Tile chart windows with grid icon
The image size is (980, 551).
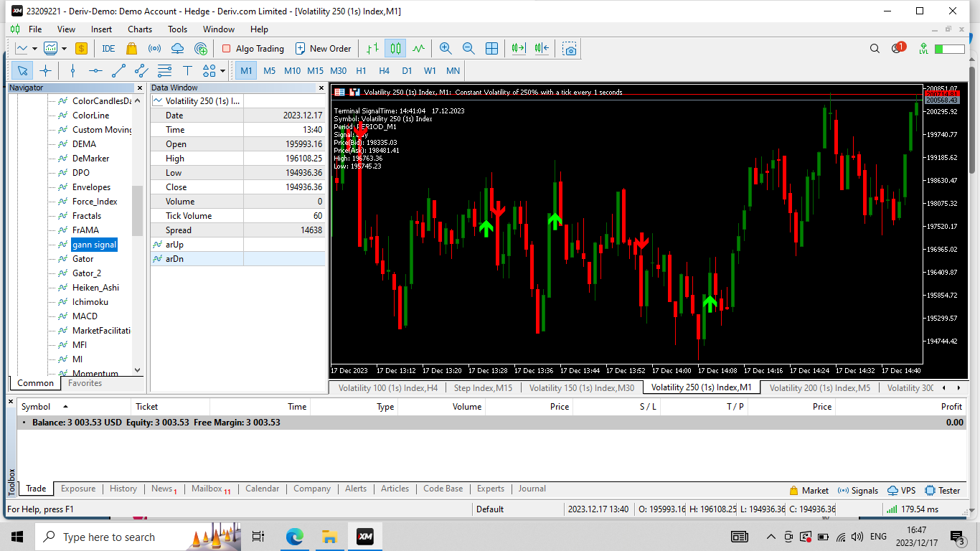491,49
